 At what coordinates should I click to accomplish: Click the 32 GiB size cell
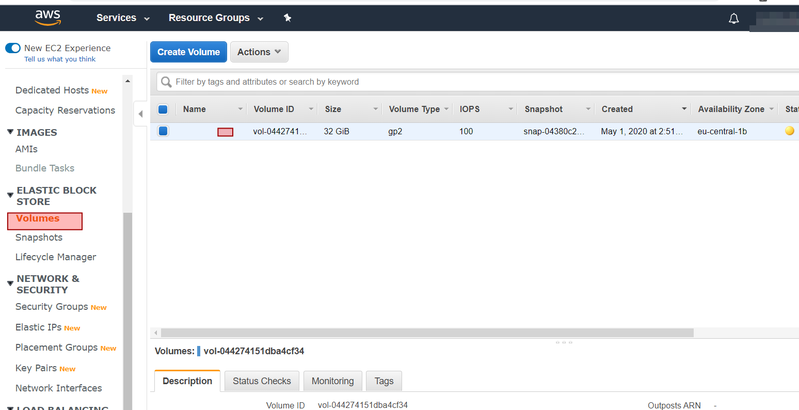click(336, 131)
